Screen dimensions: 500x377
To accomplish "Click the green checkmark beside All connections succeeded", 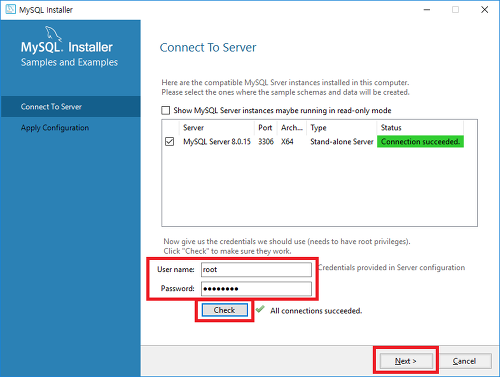I will pyautogui.click(x=260, y=310).
